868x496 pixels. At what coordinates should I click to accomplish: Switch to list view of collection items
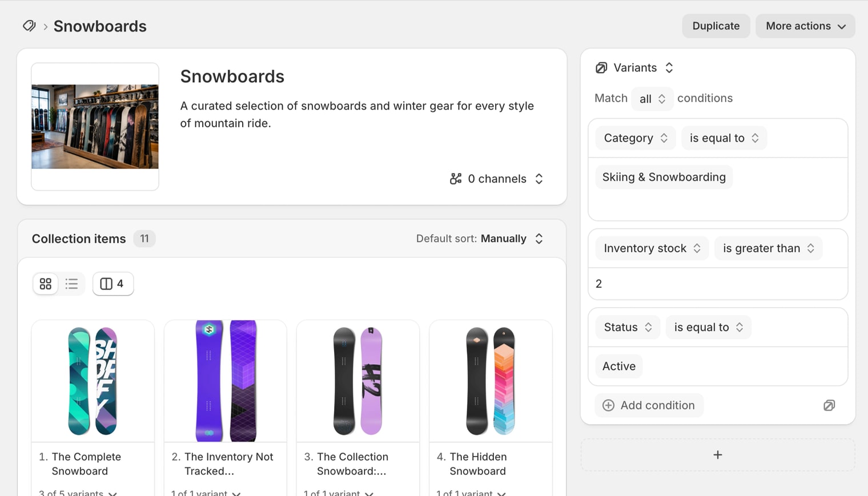click(x=71, y=284)
